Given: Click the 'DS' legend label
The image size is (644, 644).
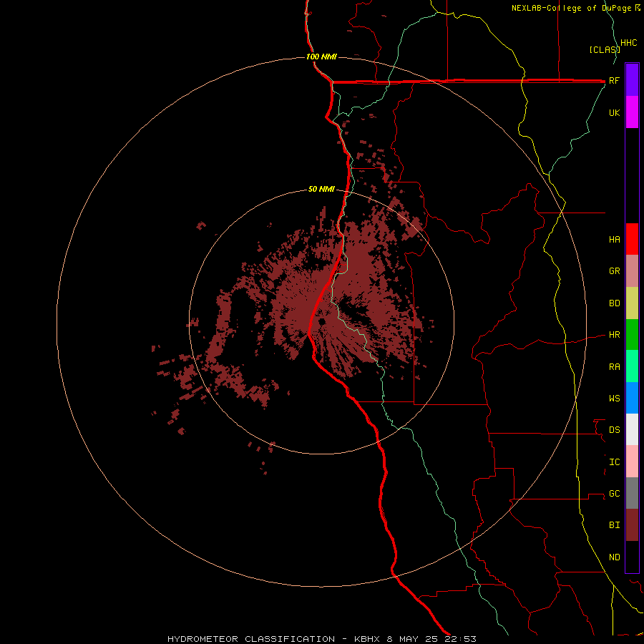Looking at the screenshot, I should tap(614, 430).
